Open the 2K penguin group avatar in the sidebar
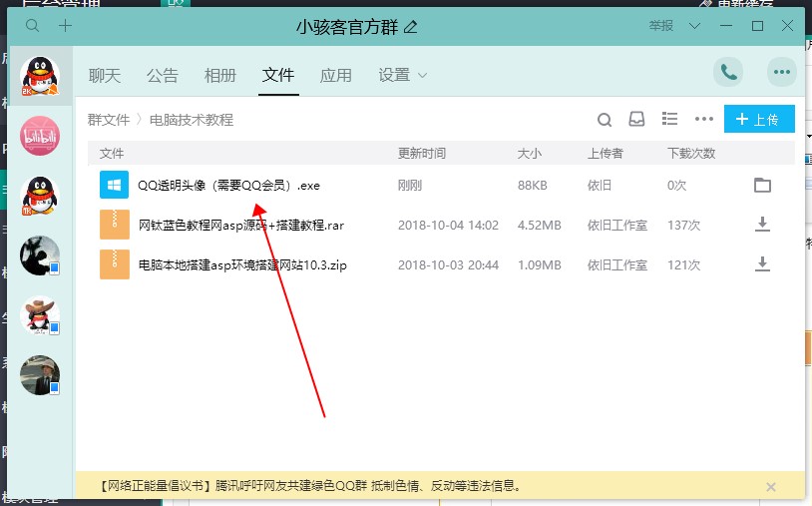 (39, 76)
